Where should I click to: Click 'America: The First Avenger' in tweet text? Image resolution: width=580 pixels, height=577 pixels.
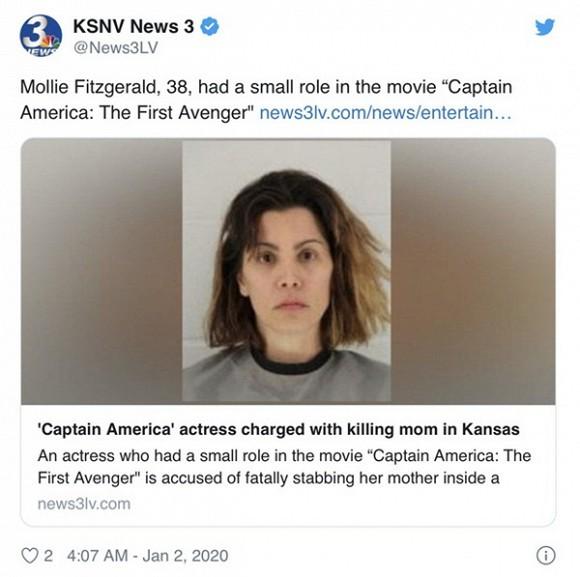[136, 113]
